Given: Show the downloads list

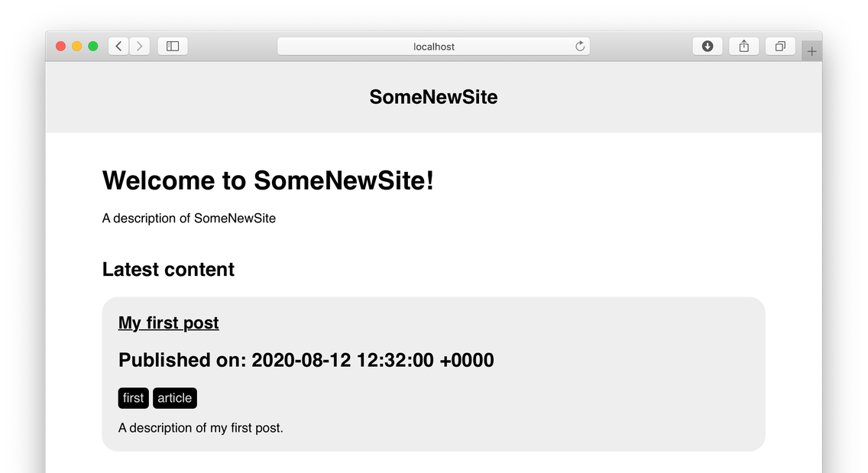Looking at the screenshot, I should tap(708, 47).
